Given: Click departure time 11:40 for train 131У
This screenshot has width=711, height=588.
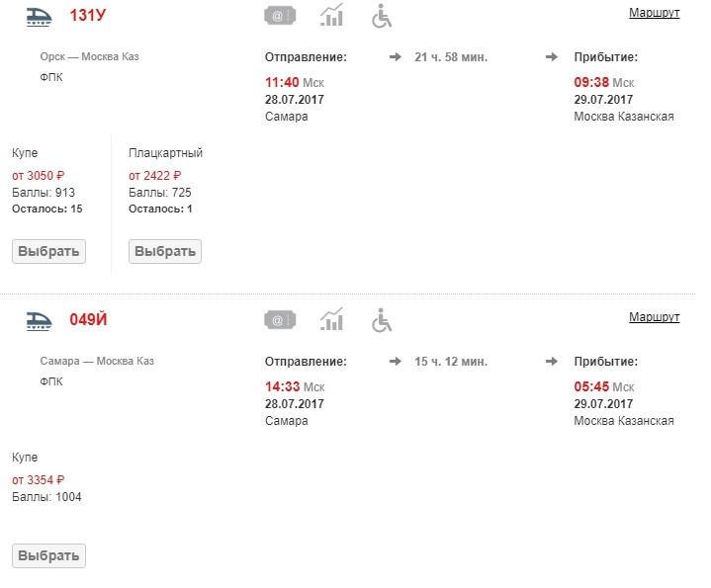Looking at the screenshot, I should coord(283,82).
